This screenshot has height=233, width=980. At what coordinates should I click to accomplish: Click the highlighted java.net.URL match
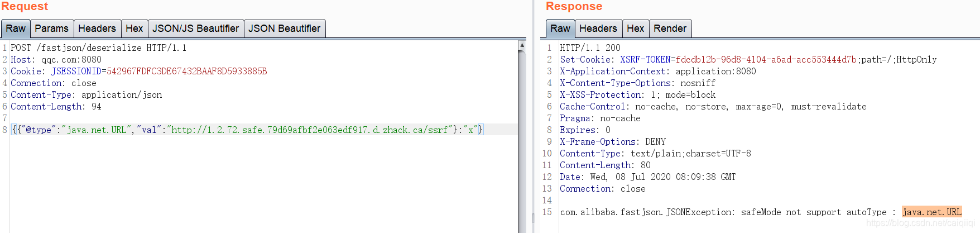(932, 212)
